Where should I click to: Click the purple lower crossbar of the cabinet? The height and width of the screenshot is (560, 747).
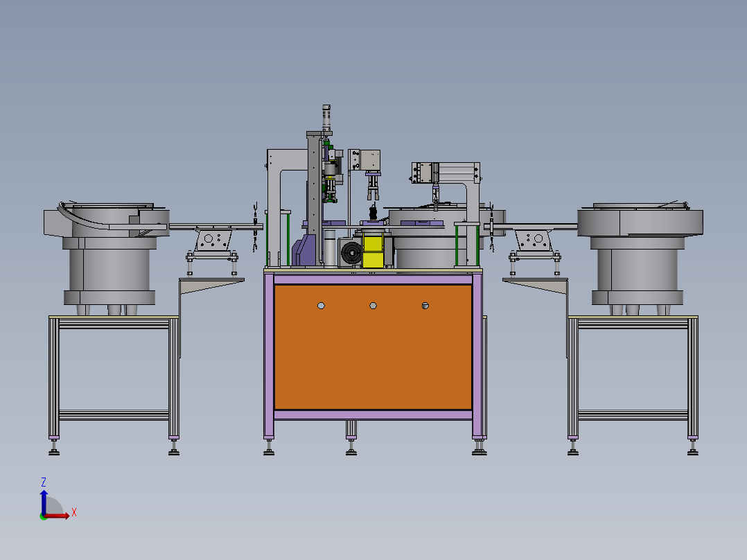[x=373, y=415]
